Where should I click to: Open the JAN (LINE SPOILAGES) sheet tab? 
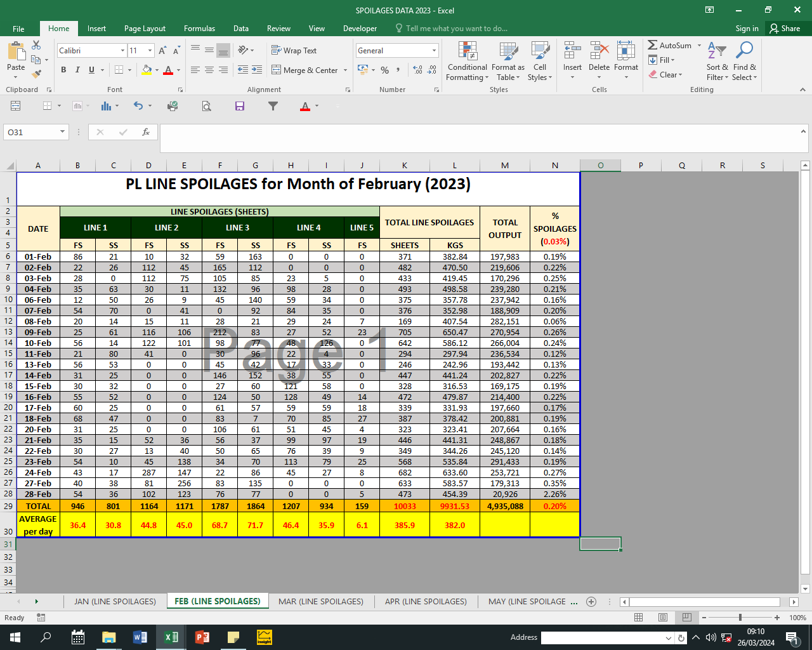click(115, 601)
